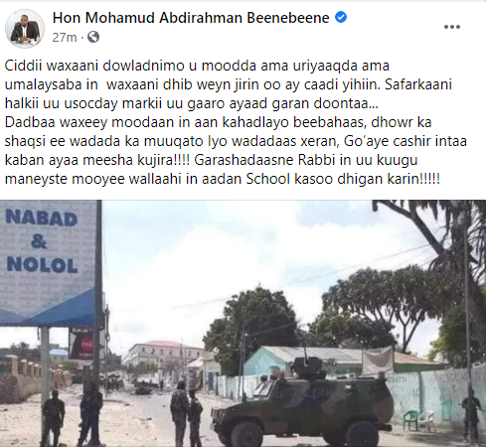Click the green plastic chair in the photo
The width and height of the screenshot is (486, 448).
pyautogui.click(x=410, y=420)
